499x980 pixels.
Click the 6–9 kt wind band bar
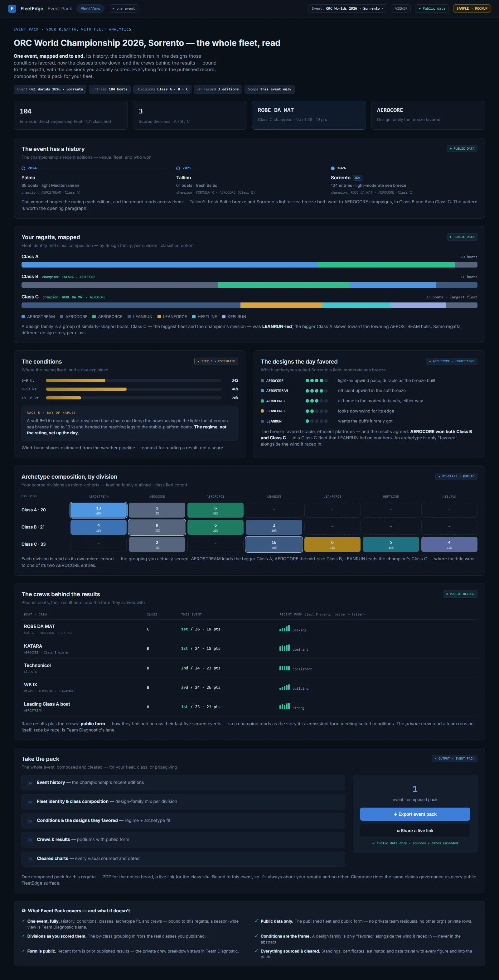133,380
